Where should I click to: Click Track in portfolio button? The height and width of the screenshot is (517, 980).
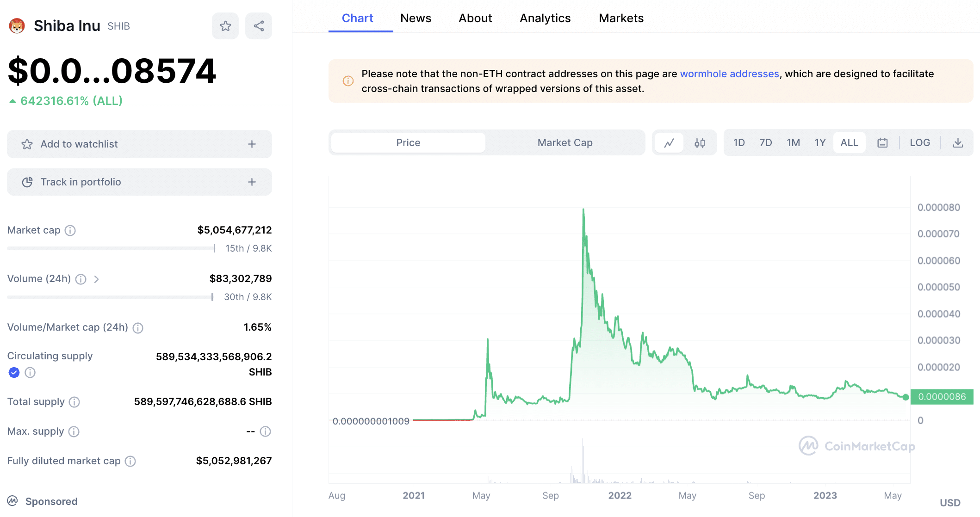[x=139, y=182]
